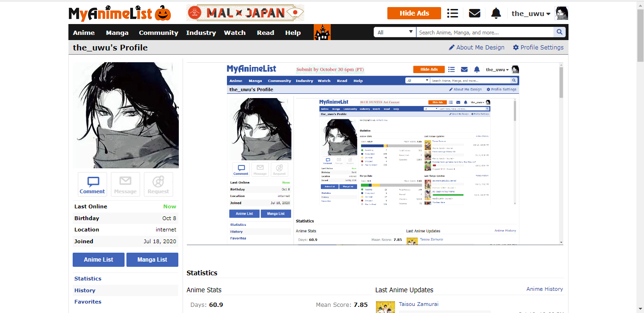Select the large 'Oct 8' birthday value

(x=169, y=218)
